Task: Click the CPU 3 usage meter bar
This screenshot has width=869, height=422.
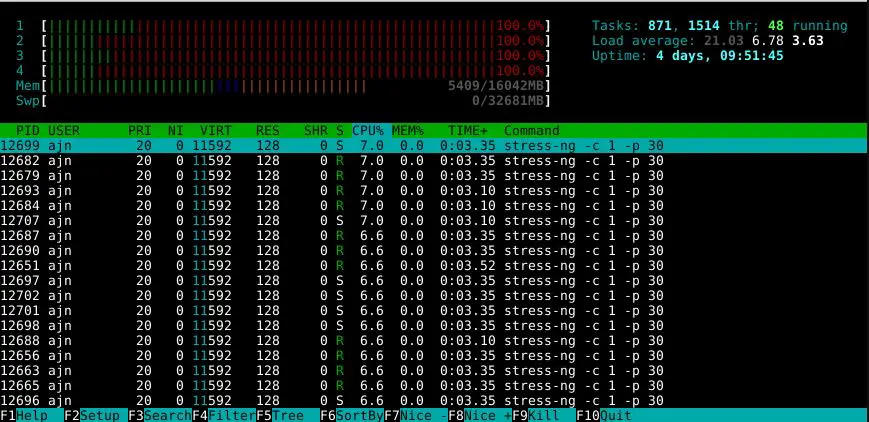Action: [296, 55]
